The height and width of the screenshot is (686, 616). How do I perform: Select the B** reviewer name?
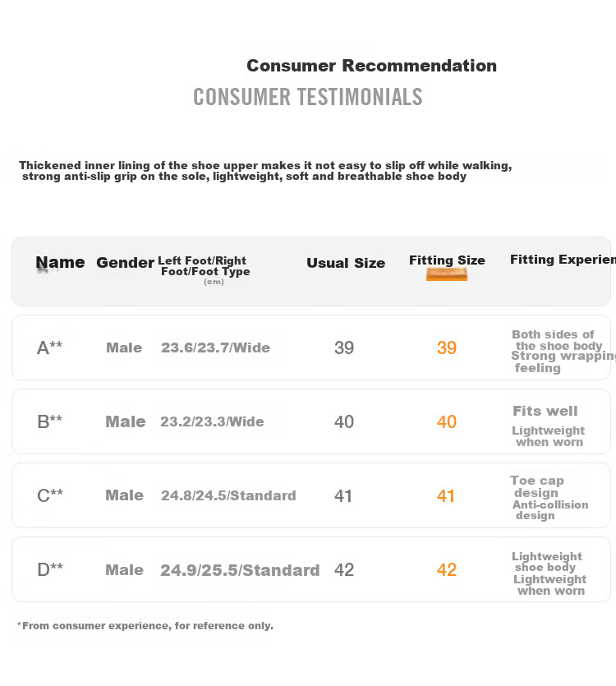tap(49, 421)
